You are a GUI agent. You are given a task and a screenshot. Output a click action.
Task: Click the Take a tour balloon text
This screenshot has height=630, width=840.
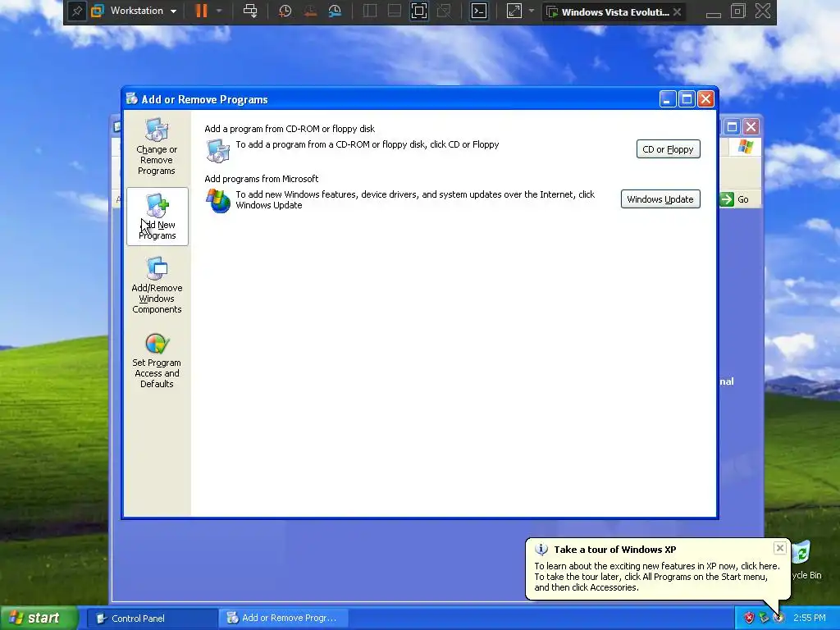pyautogui.click(x=615, y=549)
